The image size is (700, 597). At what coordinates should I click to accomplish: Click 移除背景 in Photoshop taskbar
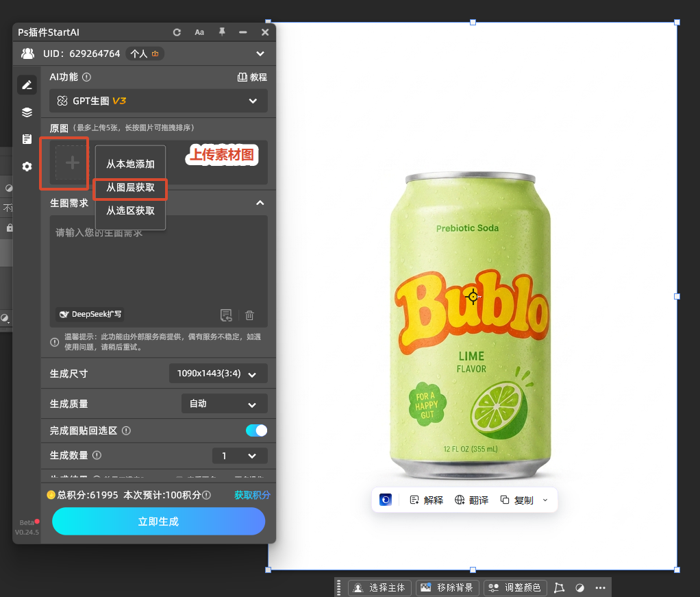[447, 587]
